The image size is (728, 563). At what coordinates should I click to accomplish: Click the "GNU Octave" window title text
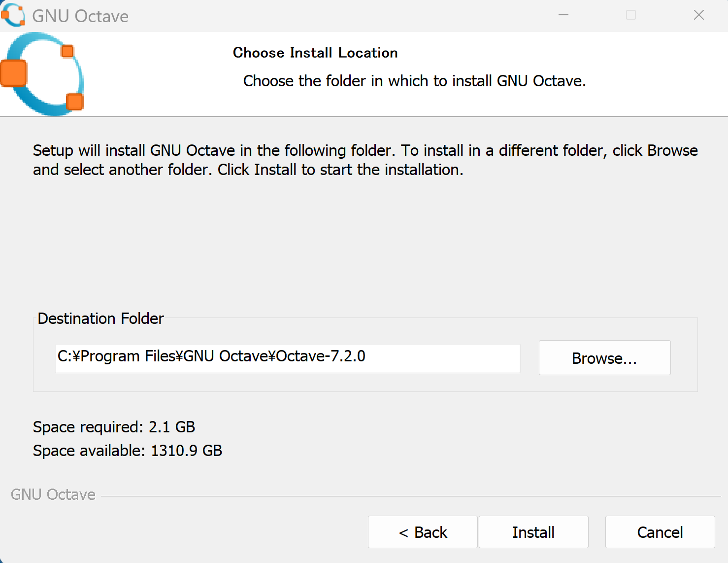[x=80, y=16]
